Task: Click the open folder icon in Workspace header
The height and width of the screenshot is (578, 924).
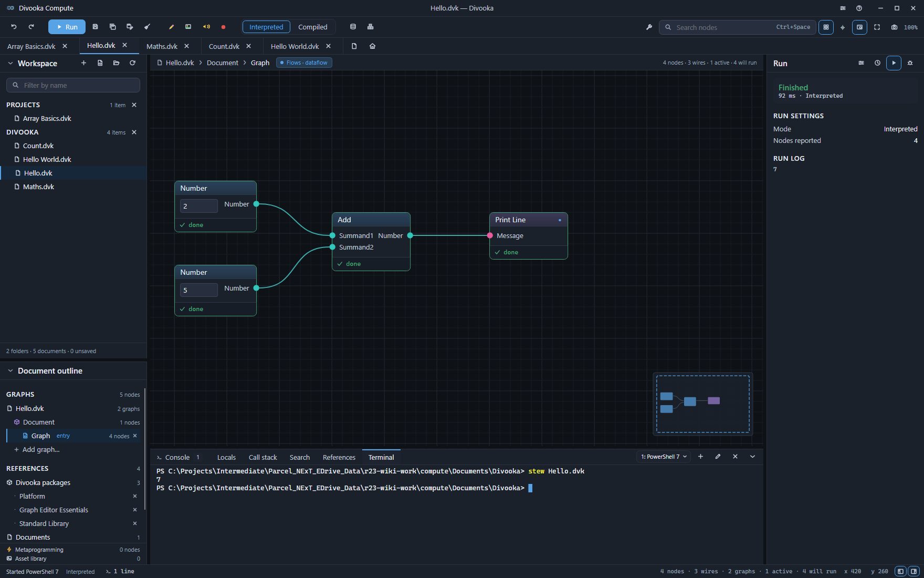Action: [116, 63]
